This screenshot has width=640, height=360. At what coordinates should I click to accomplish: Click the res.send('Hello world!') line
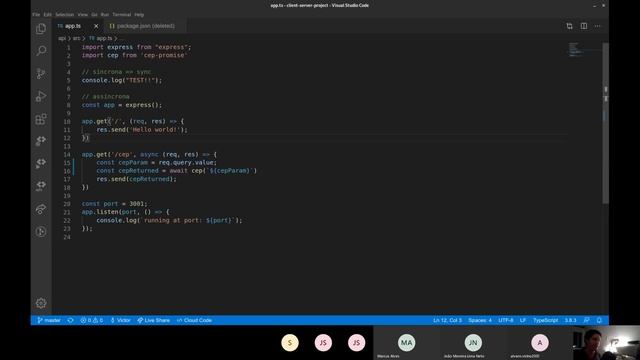142,130
